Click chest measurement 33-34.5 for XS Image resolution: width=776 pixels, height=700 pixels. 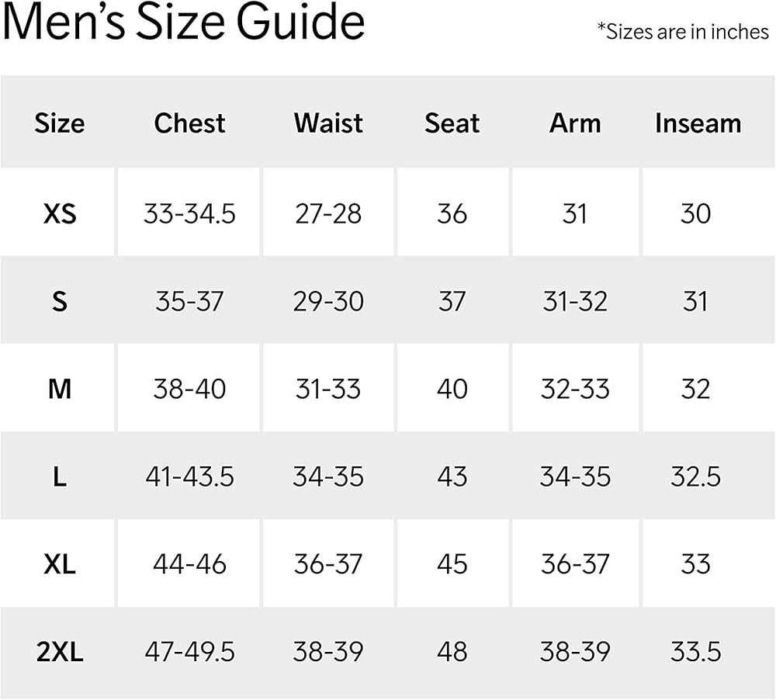point(189,213)
